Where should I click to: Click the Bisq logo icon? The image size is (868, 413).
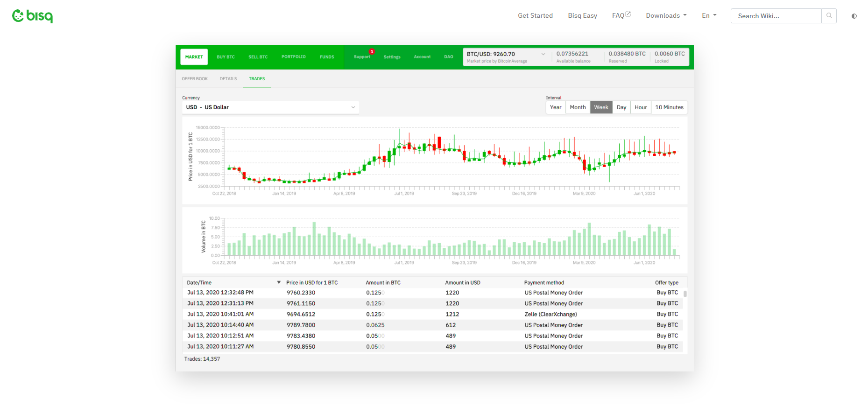(x=18, y=16)
